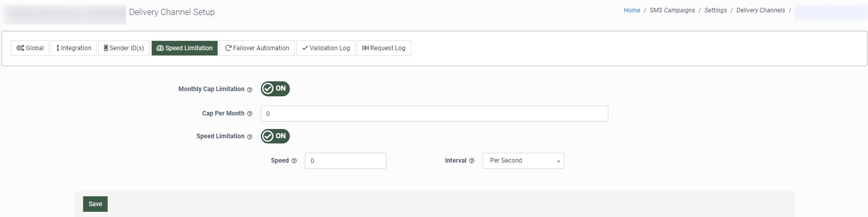Go to Home breadcrumb link

click(x=632, y=10)
